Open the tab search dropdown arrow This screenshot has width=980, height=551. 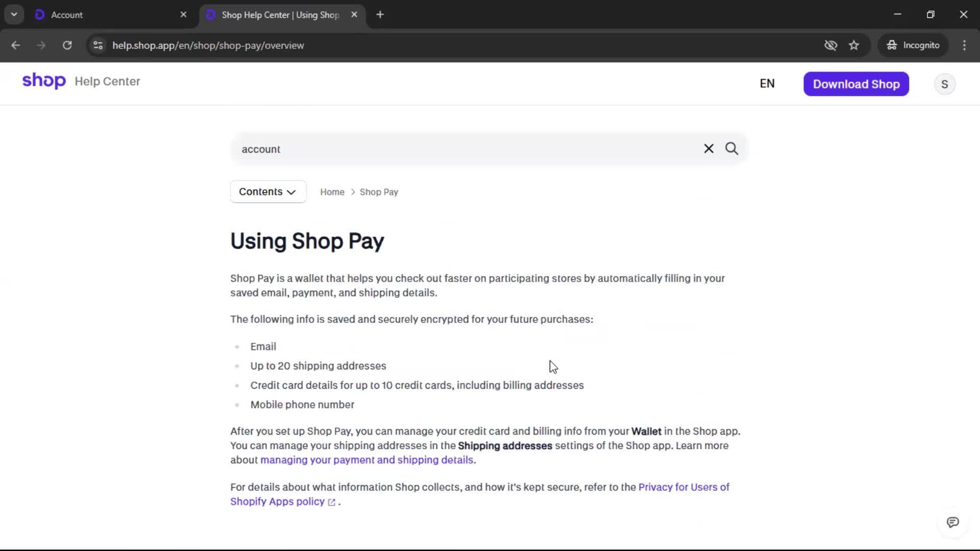pyautogui.click(x=14, y=15)
